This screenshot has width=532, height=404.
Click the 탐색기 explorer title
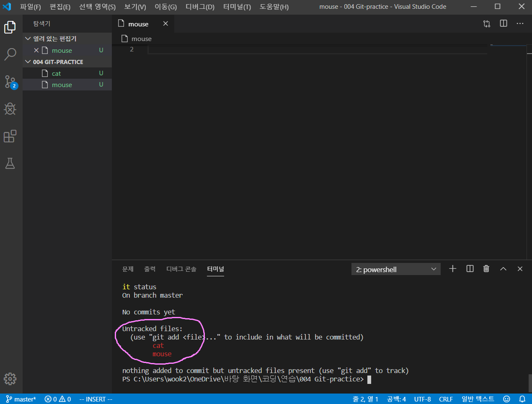[x=41, y=23]
